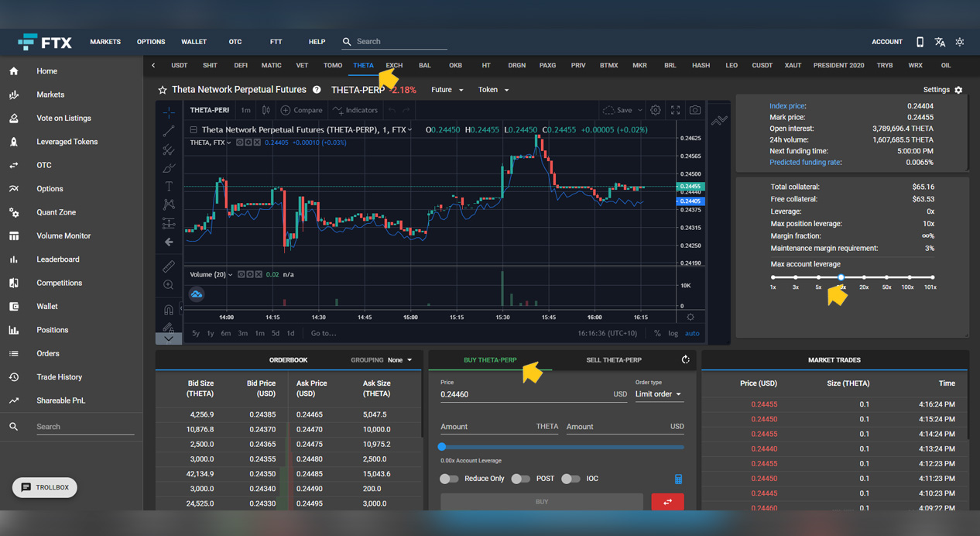Open the Go to... date control
980x536 pixels.
tap(324, 333)
